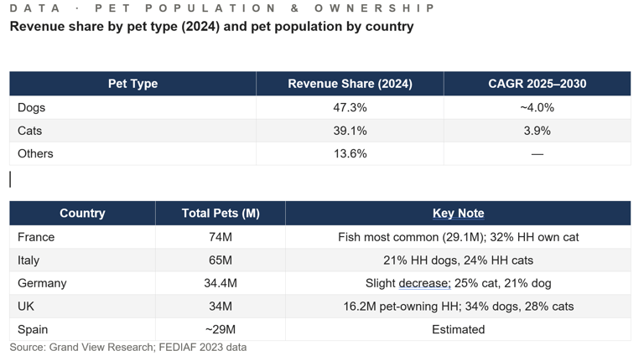Select the 'Revenue Share (2024)' header cell
The width and height of the screenshot is (644, 361).
click(x=350, y=84)
